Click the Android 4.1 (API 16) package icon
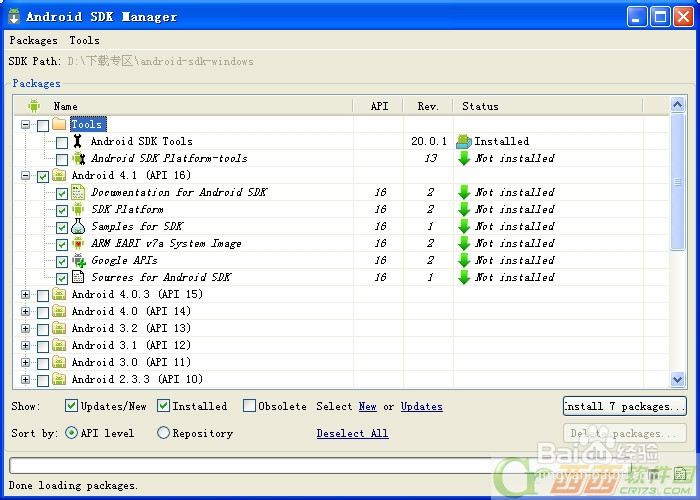The height and width of the screenshot is (500, 700). pos(59,175)
